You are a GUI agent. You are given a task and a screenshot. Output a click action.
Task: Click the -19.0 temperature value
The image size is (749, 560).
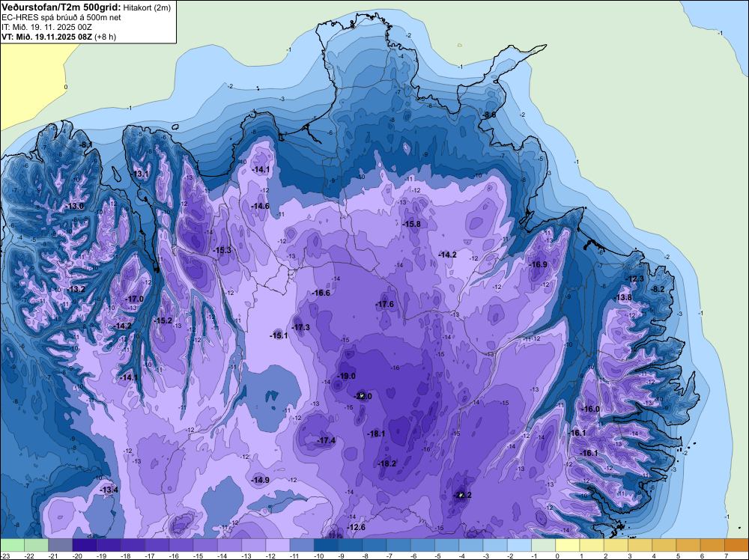[346, 376]
